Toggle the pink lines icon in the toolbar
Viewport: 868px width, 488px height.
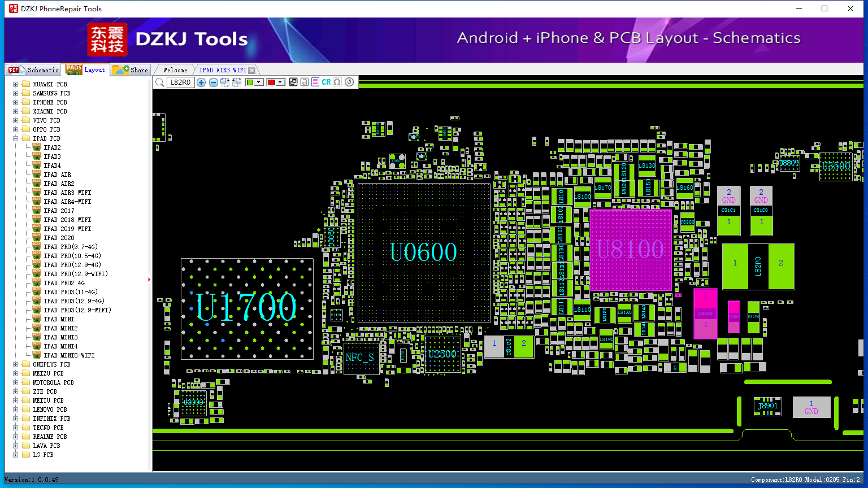[315, 82]
